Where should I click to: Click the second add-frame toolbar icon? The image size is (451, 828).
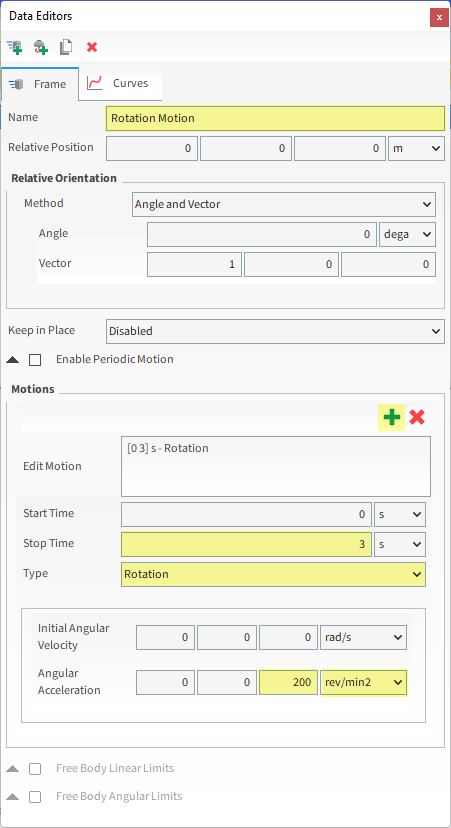pos(41,48)
